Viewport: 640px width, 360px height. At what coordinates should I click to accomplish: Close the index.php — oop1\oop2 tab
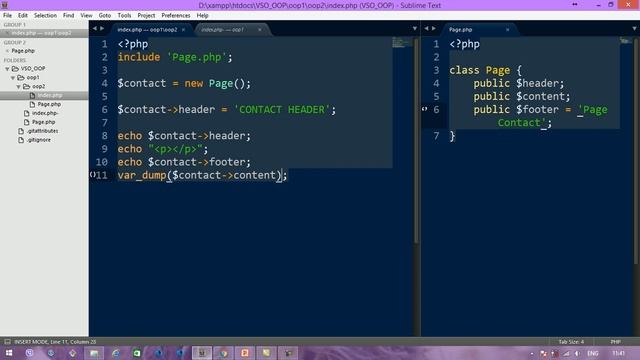(x=183, y=30)
